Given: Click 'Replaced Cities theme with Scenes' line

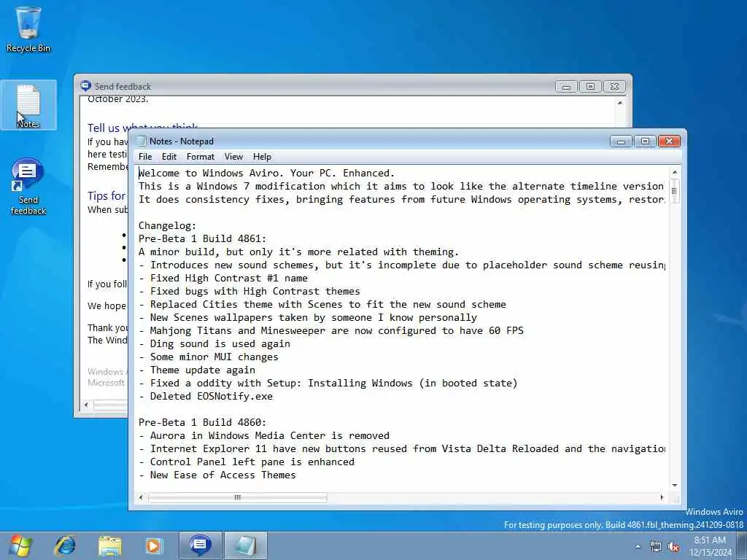Looking at the screenshot, I should [322, 304].
